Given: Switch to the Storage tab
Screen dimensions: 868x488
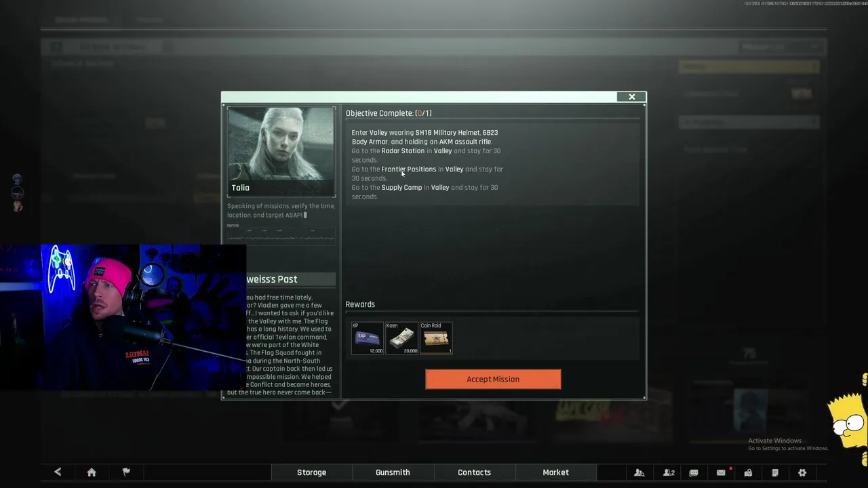Looking at the screenshot, I should pyautogui.click(x=312, y=472).
